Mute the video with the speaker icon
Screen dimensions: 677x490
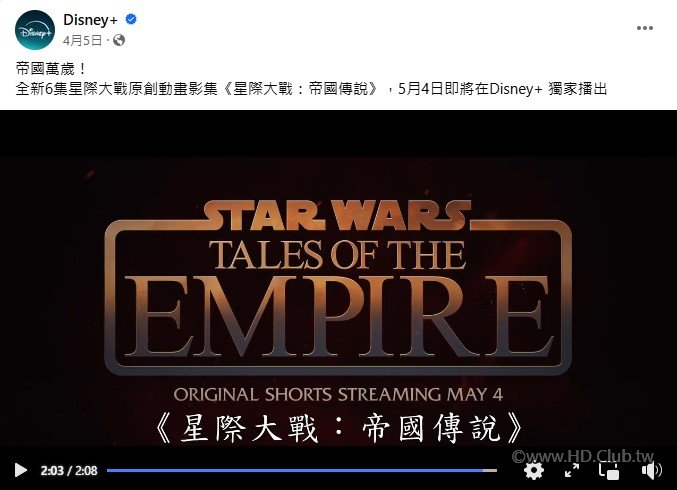click(x=651, y=470)
